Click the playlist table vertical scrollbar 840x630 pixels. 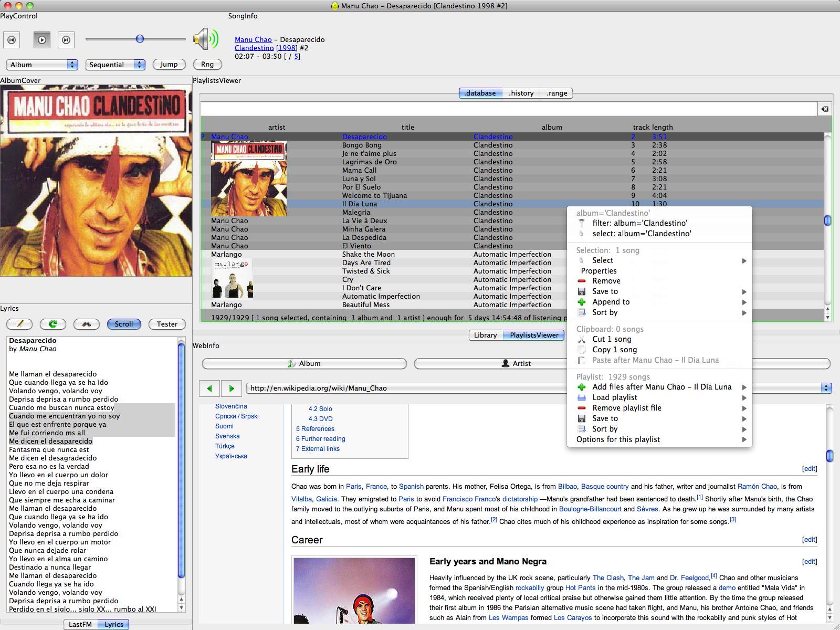[x=827, y=220]
